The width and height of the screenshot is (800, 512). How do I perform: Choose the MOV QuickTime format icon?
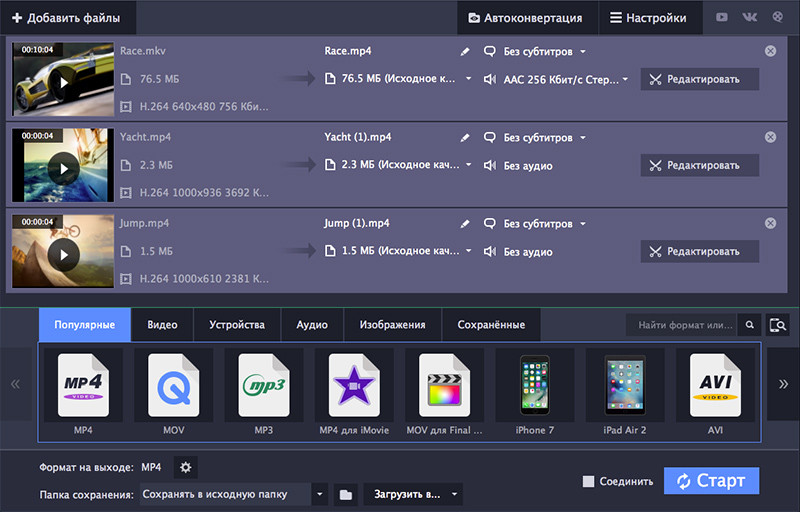pos(174,386)
